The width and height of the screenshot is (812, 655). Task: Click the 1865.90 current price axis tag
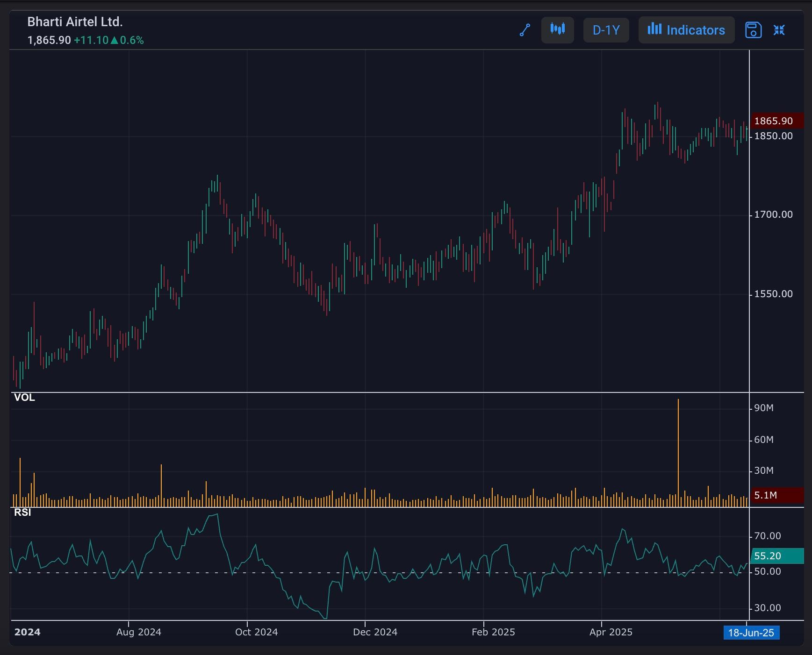point(776,121)
